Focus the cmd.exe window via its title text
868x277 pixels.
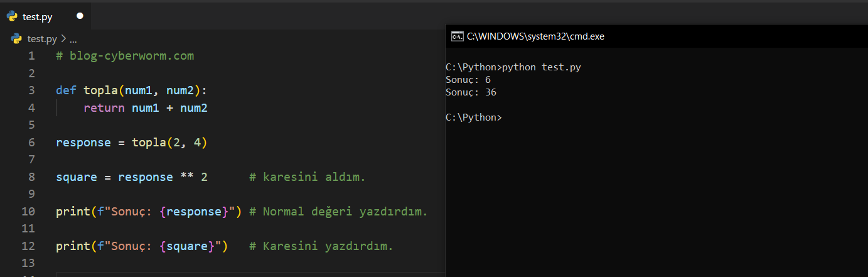(535, 36)
